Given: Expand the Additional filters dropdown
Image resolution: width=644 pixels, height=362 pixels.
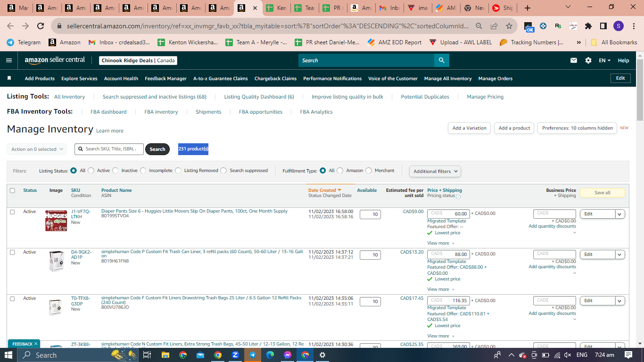Looking at the screenshot, I should click(435, 172).
